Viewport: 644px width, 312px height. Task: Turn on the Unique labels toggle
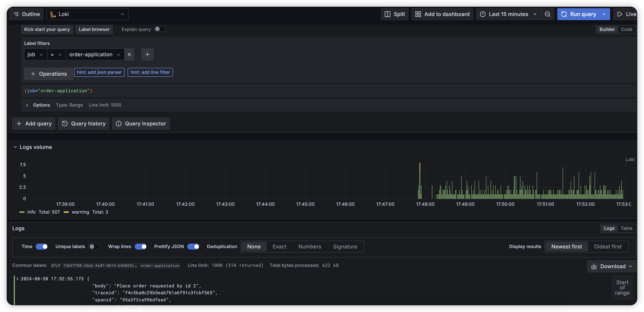(94, 247)
